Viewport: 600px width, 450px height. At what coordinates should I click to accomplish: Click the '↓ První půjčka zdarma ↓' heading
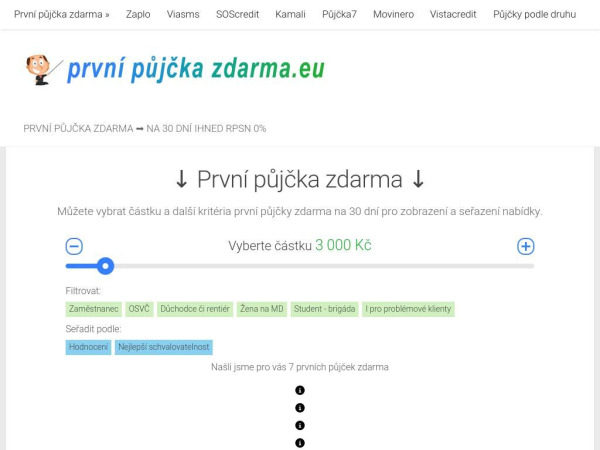[x=300, y=179]
